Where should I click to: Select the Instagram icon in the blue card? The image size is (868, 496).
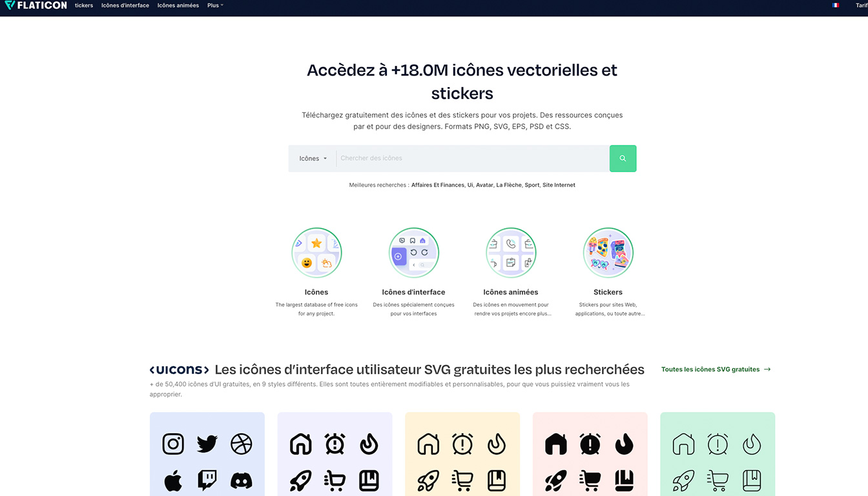(173, 444)
